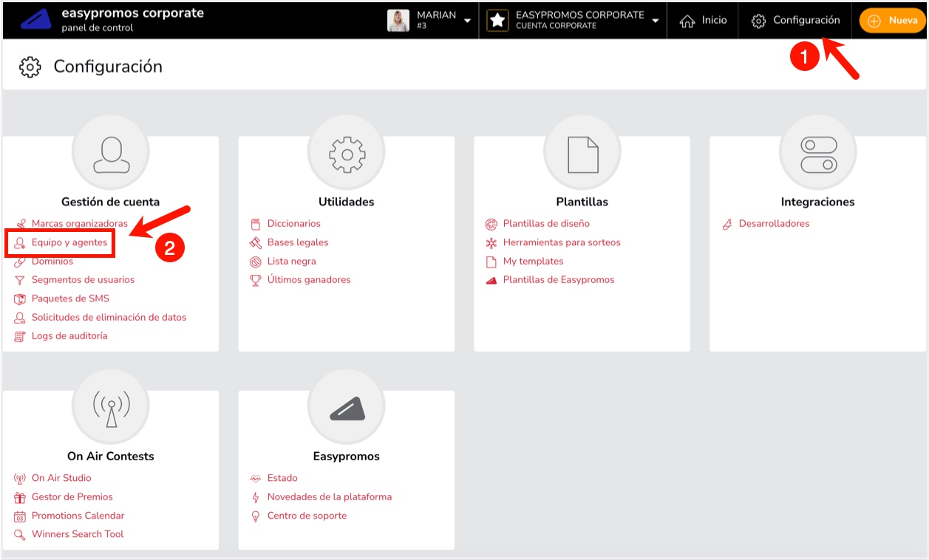Screen dimensions: 929x560
Task: Open Plantillas de diseño link
Action: click(x=546, y=223)
